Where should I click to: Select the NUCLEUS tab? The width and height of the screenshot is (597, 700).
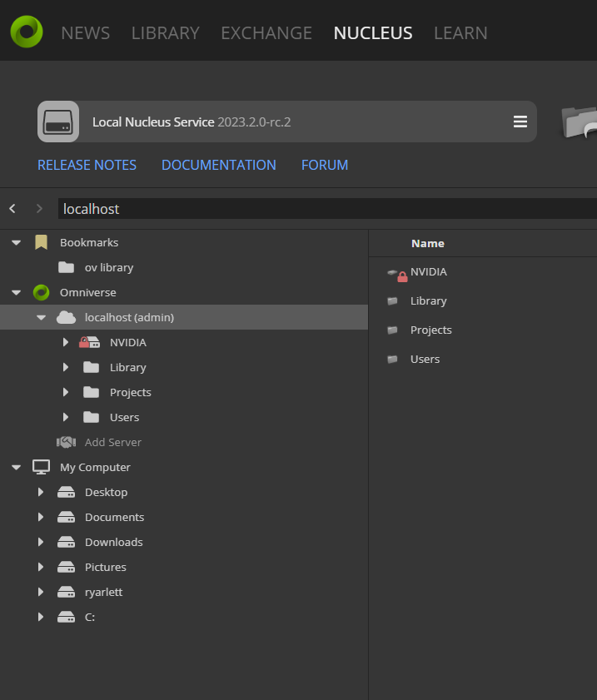click(x=373, y=33)
